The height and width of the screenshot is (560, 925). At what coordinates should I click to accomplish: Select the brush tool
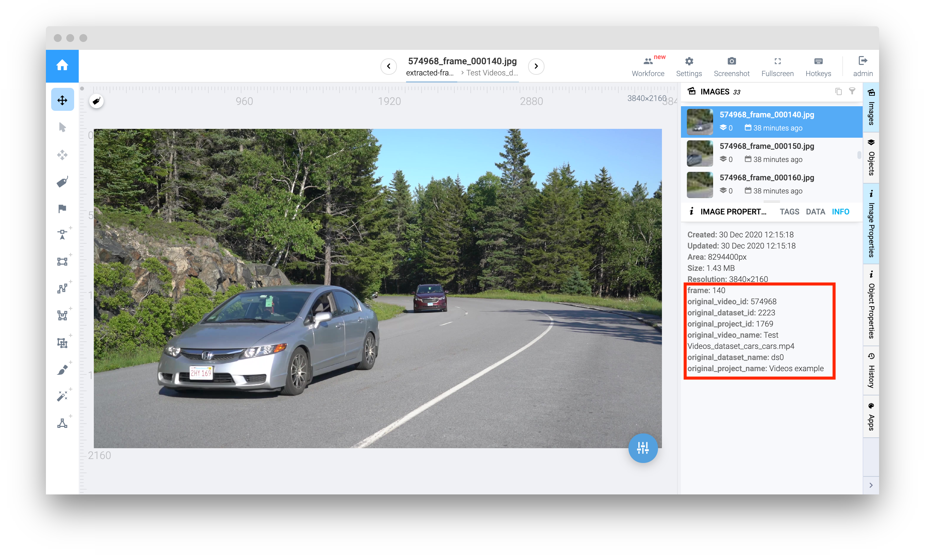(x=62, y=370)
